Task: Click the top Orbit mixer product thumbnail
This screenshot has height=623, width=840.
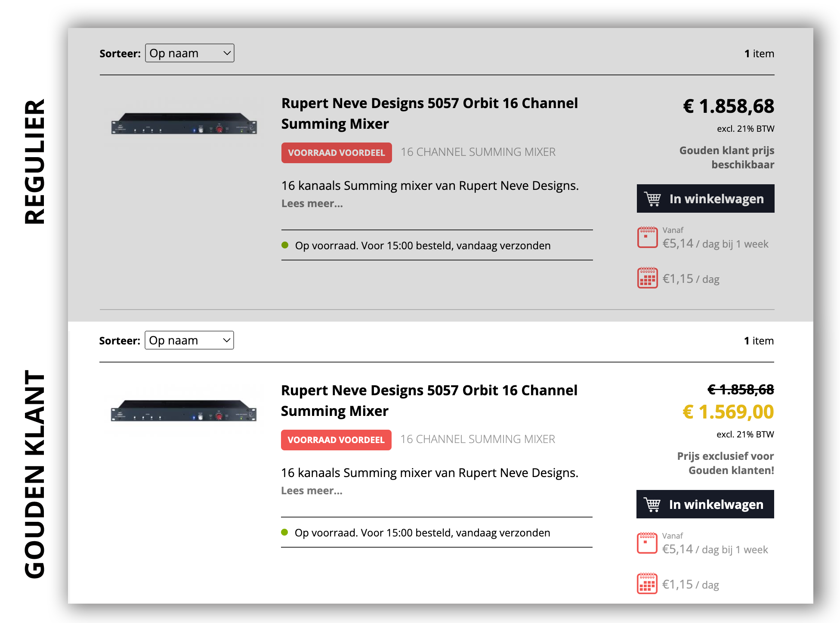Action: pos(184,124)
